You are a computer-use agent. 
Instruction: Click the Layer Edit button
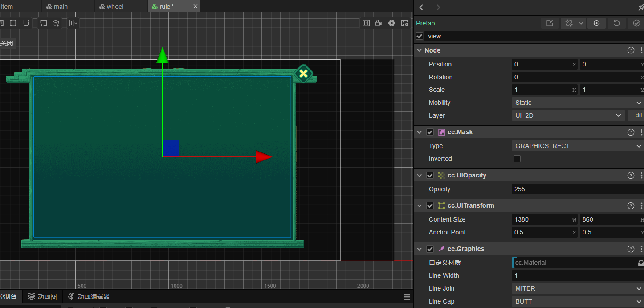pos(636,115)
